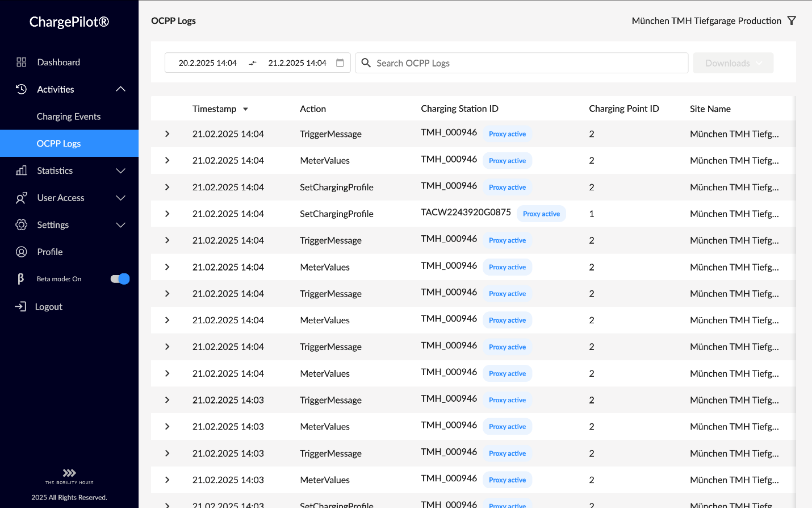Collapse the Activities menu chevron
Image resolution: width=812 pixels, height=508 pixels.
[x=120, y=89]
